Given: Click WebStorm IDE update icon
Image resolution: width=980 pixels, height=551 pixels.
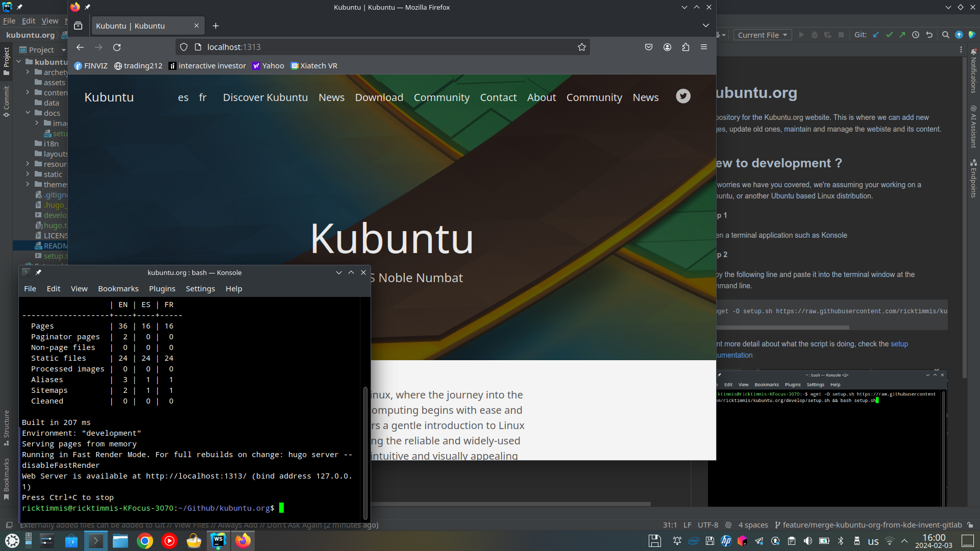Looking at the screenshot, I should tap(959, 35).
